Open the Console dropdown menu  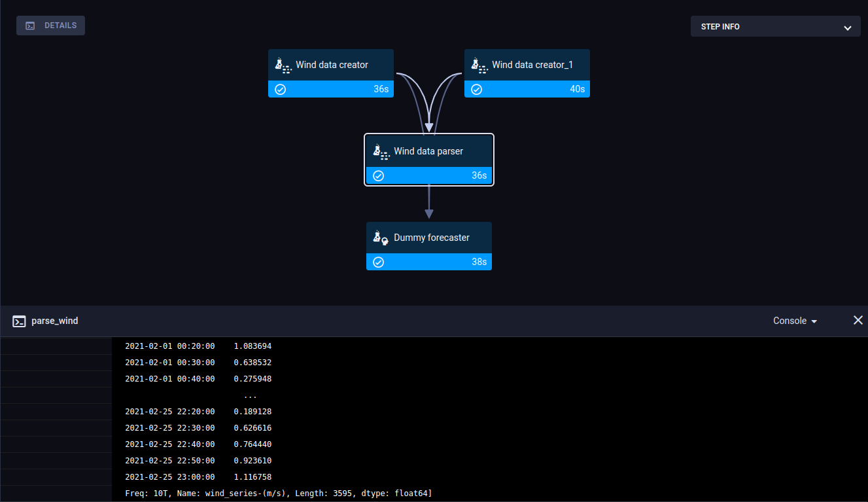(x=795, y=321)
